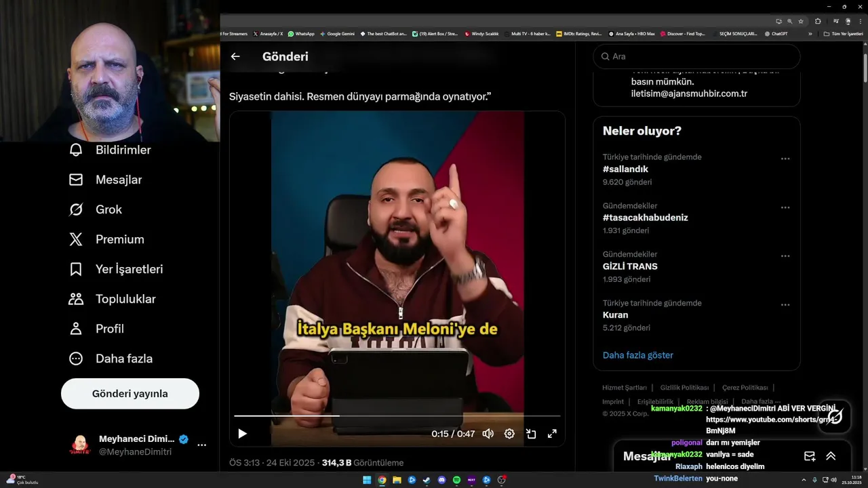Open the ChatGPT bookmark
The height and width of the screenshot is (488, 868).
click(x=776, y=33)
